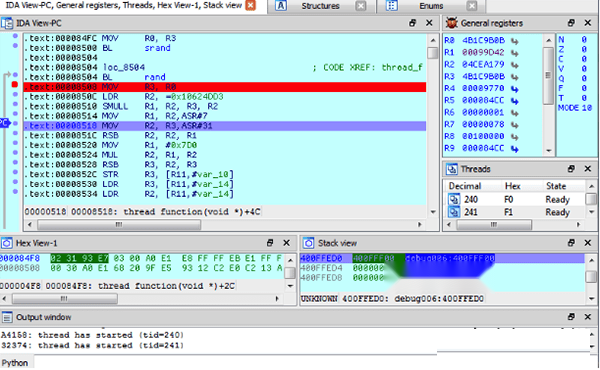Switch to the Structures tab
Viewport: 600px width, 370px height.
click(x=320, y=6)
